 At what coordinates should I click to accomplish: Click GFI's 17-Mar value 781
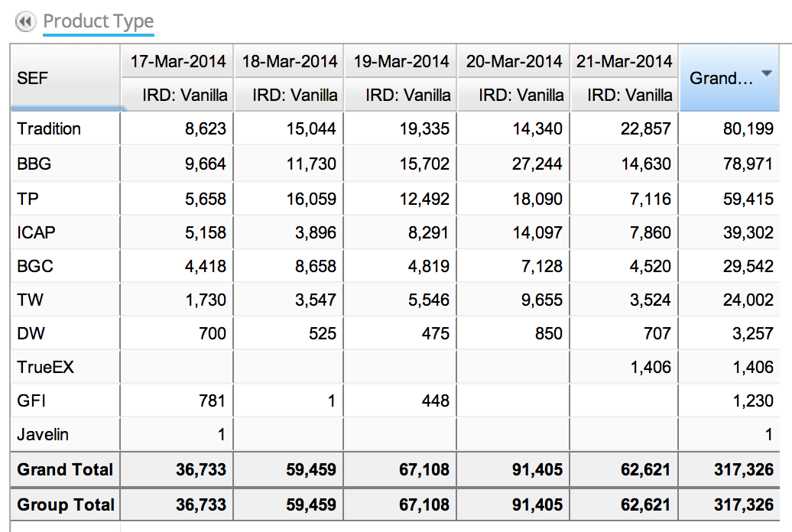point(213,401)
